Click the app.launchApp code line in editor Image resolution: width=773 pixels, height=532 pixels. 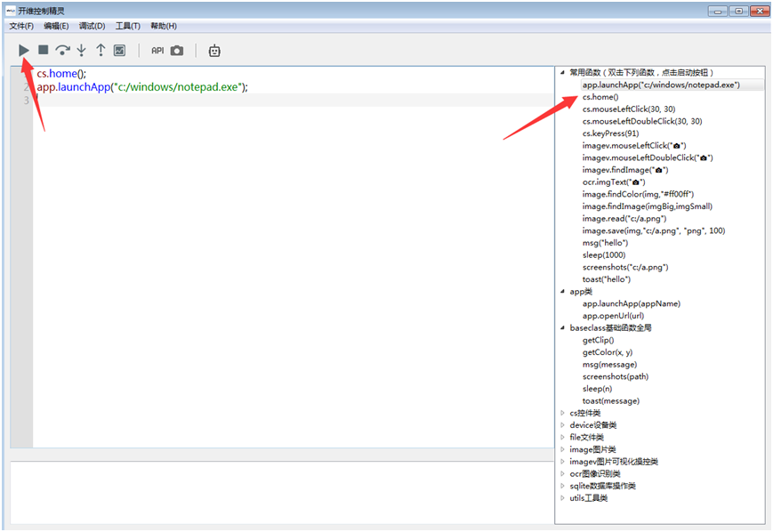[142, 87]
